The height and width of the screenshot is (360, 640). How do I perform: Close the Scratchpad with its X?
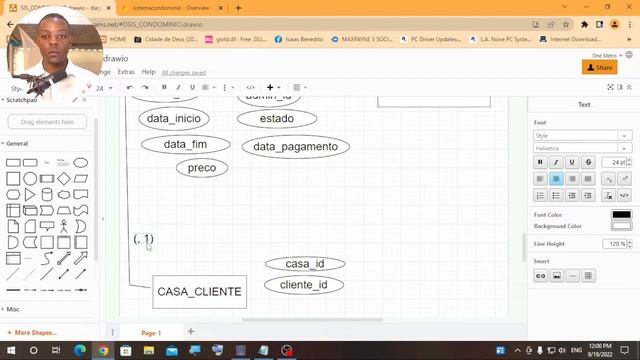click(84, 100)
